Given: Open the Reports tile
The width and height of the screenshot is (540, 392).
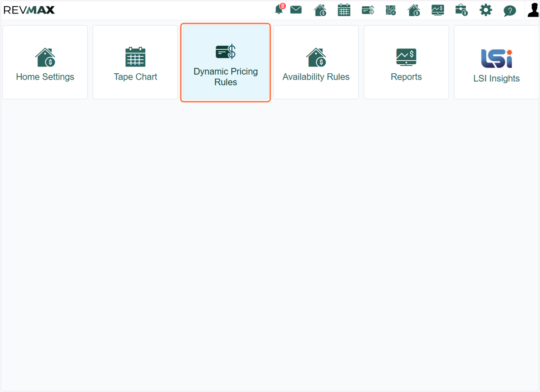Looking at the screenshot, I should (406, 62).
